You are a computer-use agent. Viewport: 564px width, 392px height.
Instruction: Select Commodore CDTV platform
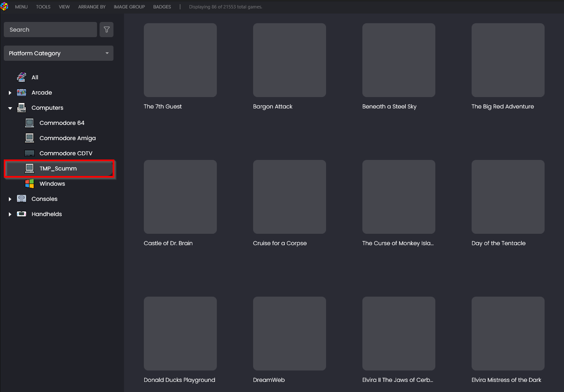[x=66, y=153]
